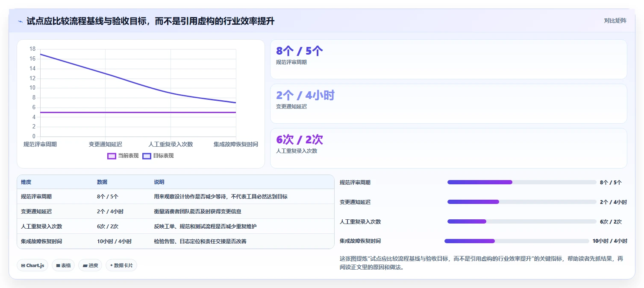Toggle the 当前表现 legend swatch
This screenshot has width=644, height=288.
112,156
